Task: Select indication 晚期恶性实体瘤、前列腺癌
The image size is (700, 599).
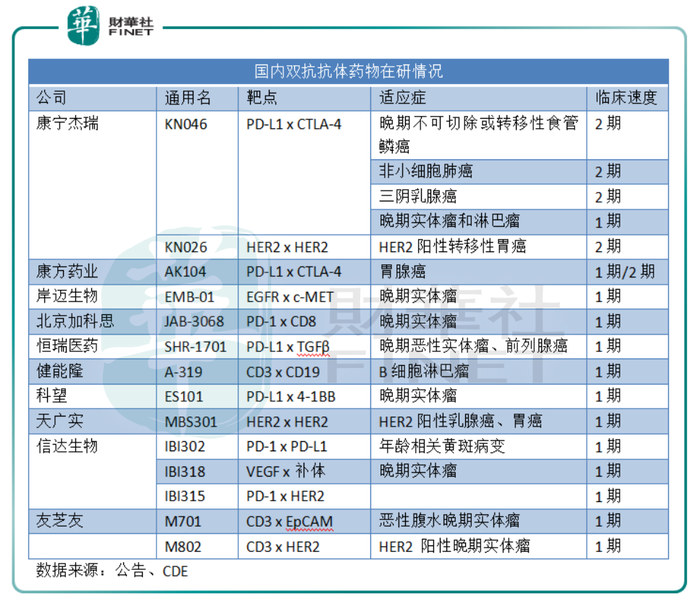Action: [x=473, y=346]
